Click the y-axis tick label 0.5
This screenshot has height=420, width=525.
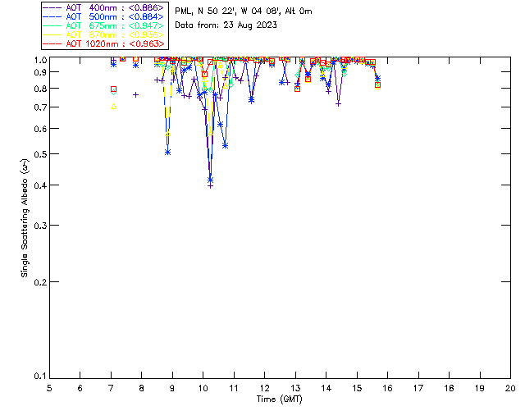pos(40,154)
